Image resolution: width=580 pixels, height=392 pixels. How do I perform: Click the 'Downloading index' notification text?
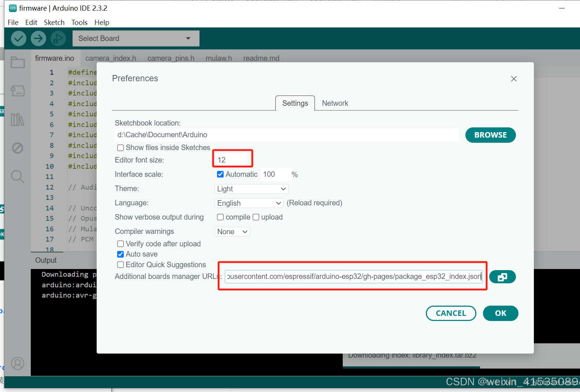pyautogui.click(x=412, y=355)
